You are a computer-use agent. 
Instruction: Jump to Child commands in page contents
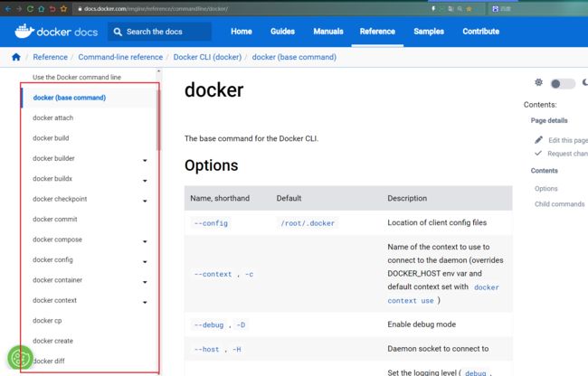pos(559,204)
